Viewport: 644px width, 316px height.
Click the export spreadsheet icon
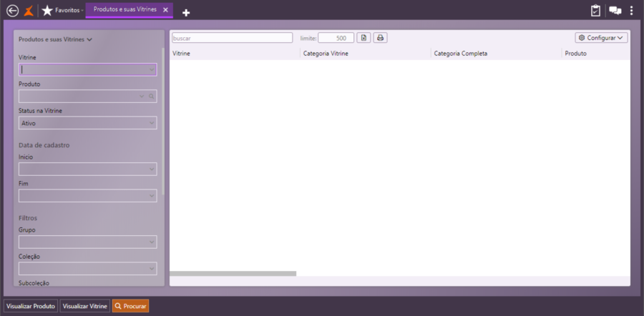pos(364,38)
